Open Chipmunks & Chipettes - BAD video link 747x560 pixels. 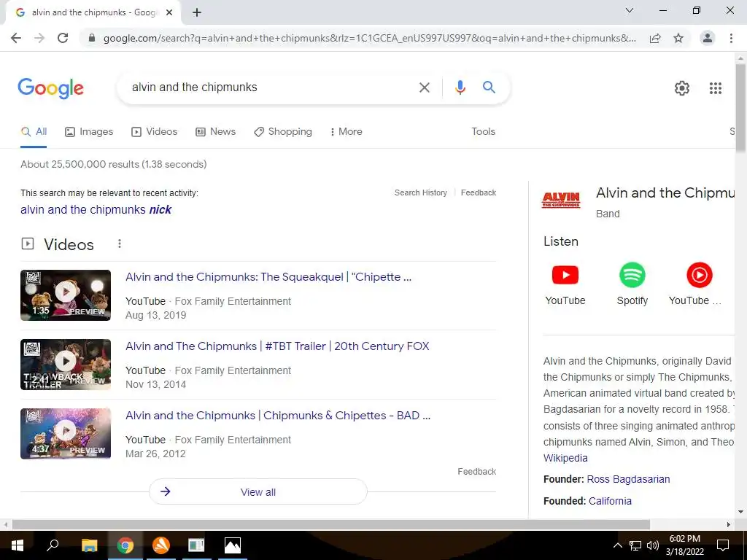click(x=278, y=415)
